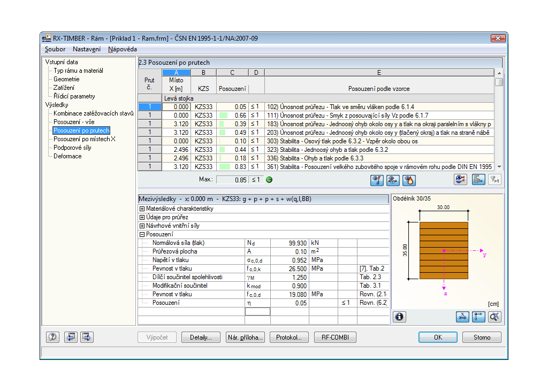Click the Pevnost v tlaku value 26.500

point(290,268)
